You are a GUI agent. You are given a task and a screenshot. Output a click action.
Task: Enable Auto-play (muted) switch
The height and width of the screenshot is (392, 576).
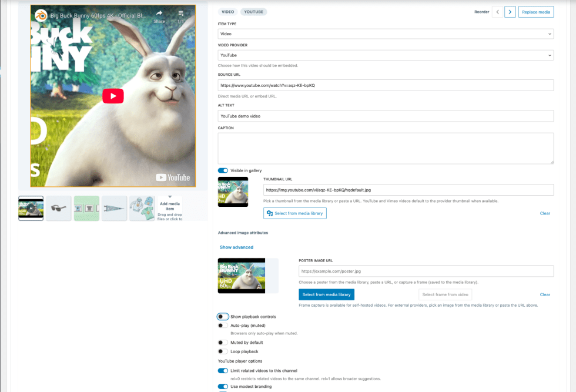coord(223,326)
